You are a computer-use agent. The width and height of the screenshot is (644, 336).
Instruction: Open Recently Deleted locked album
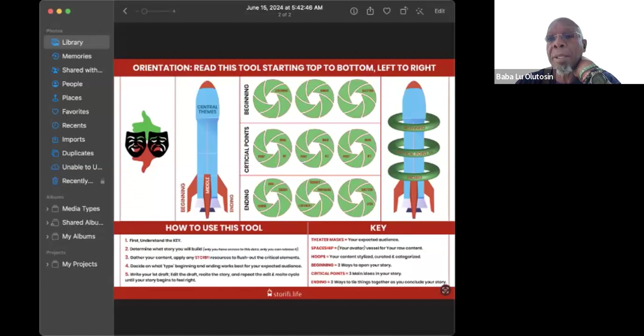click(x=77, y=181)
